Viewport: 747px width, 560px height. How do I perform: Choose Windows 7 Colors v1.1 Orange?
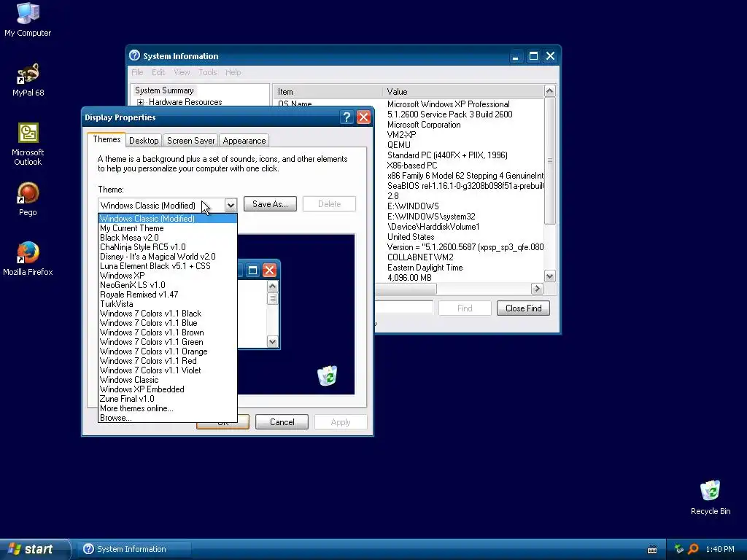pos(167,351)
